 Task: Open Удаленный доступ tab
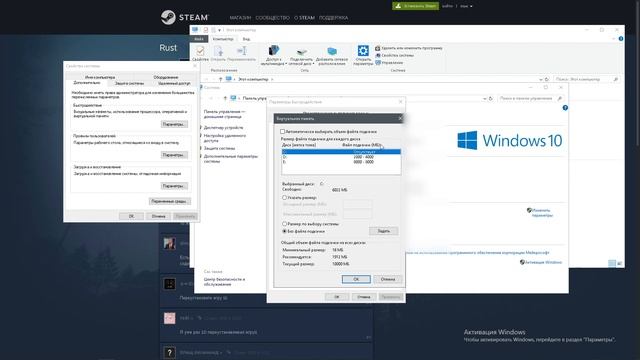[x=174, y=83]
